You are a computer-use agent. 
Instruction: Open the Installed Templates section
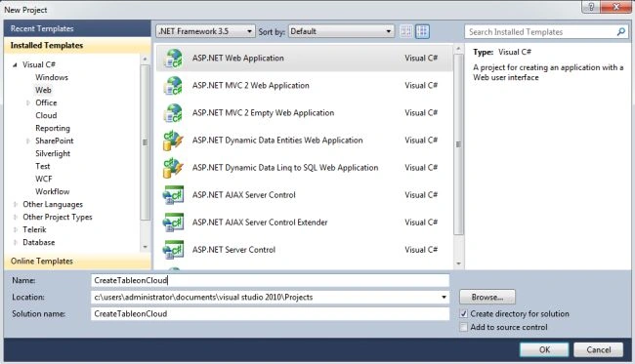77,45
